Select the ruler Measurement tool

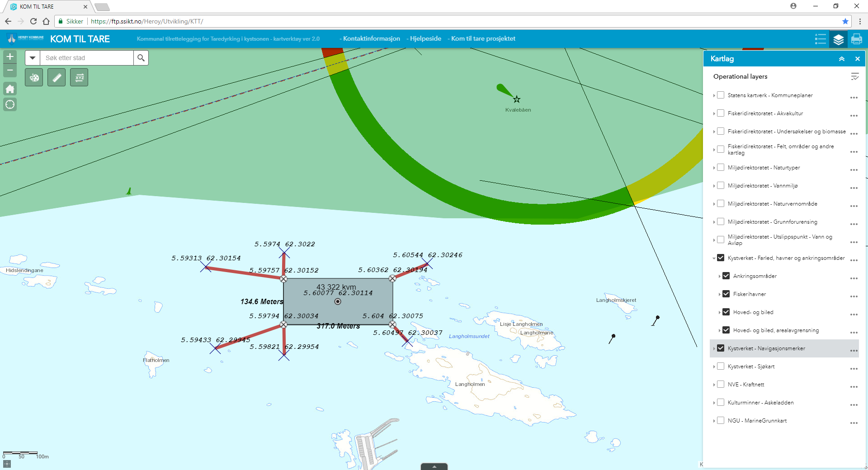click(57, 78)
